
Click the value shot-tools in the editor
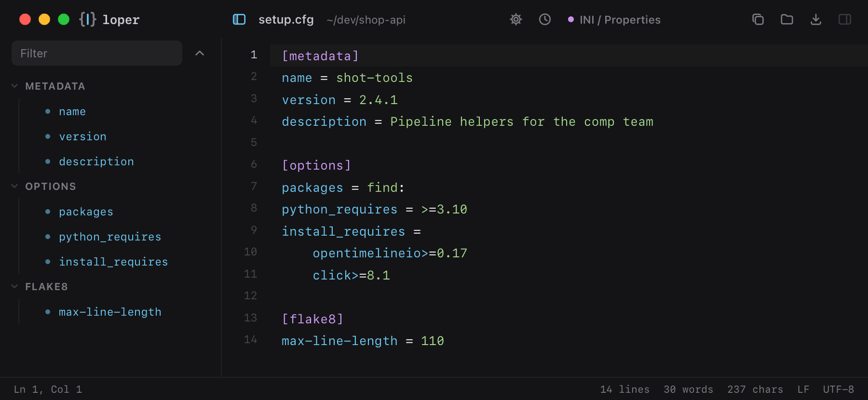(x=374, y=78)
